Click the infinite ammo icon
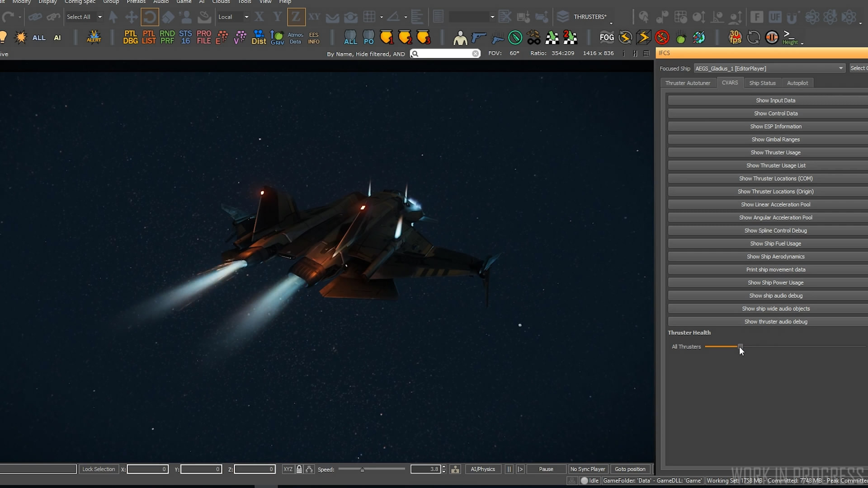The height and width of the screenshot is (488, 868). coord(533,38)
